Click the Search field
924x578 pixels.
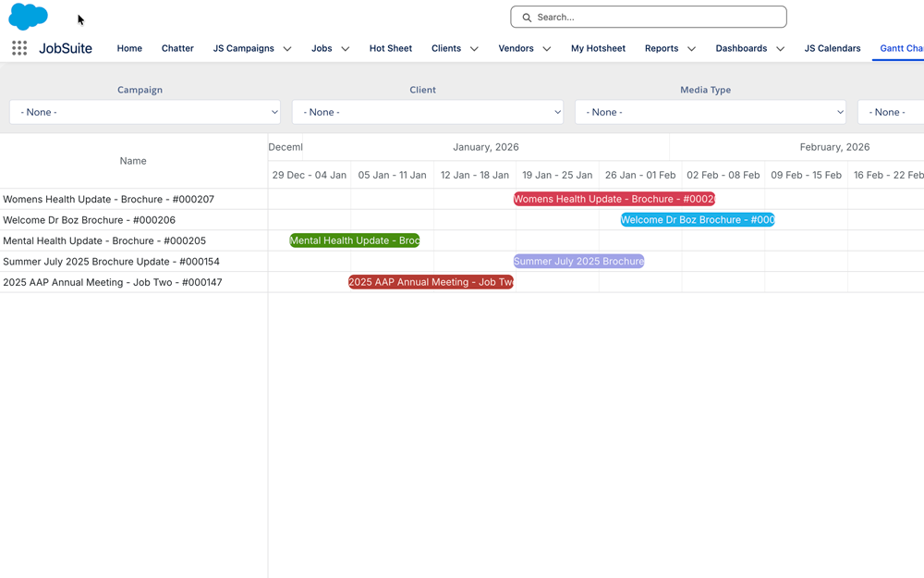tap(647, 17)
